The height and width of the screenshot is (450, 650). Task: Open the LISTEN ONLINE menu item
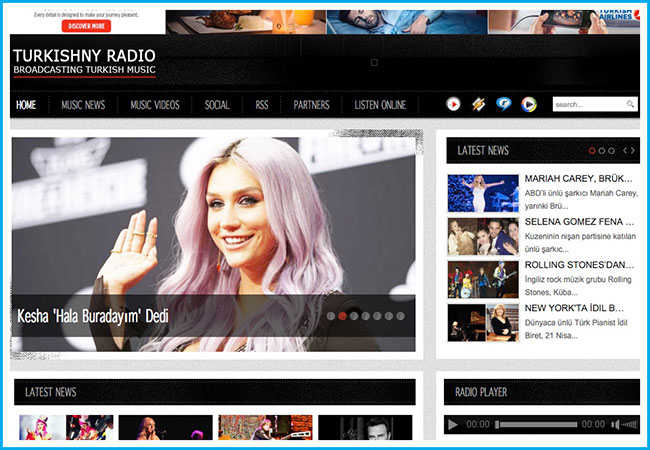pos(380,105)
